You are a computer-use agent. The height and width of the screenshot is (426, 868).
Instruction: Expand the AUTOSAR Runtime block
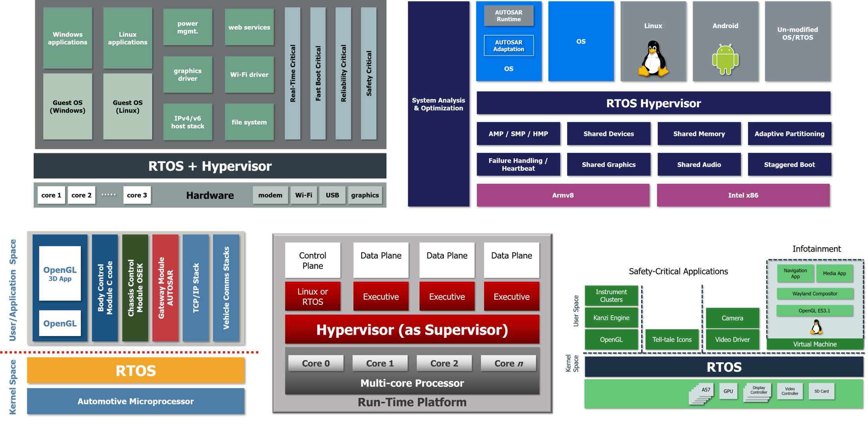tap(508, 15)
